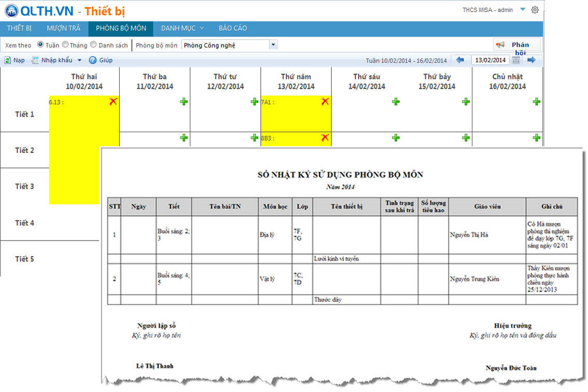
Task: Click the date field showing 13/02/2014
Action: tap(491, 60)
